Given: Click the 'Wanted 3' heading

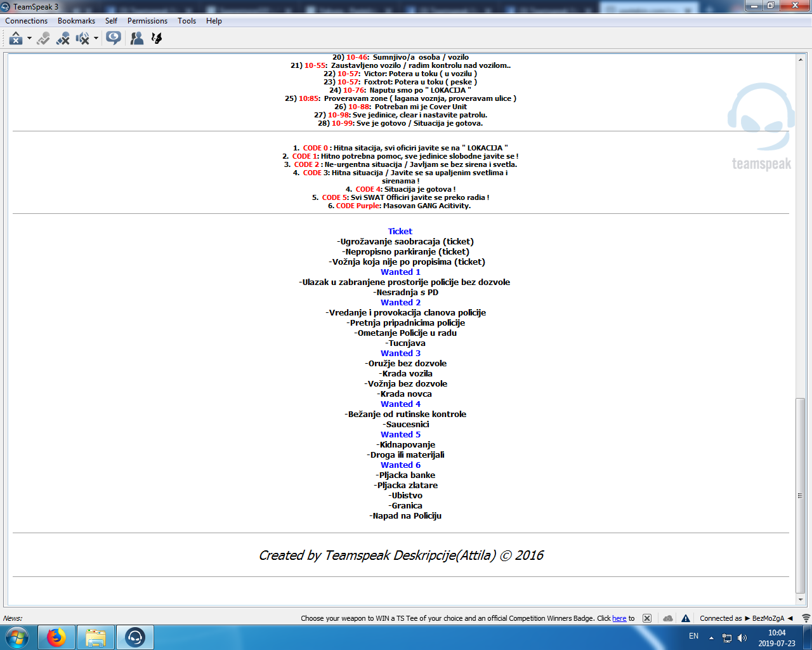Looking at the screenshot, I should point(400,354).
